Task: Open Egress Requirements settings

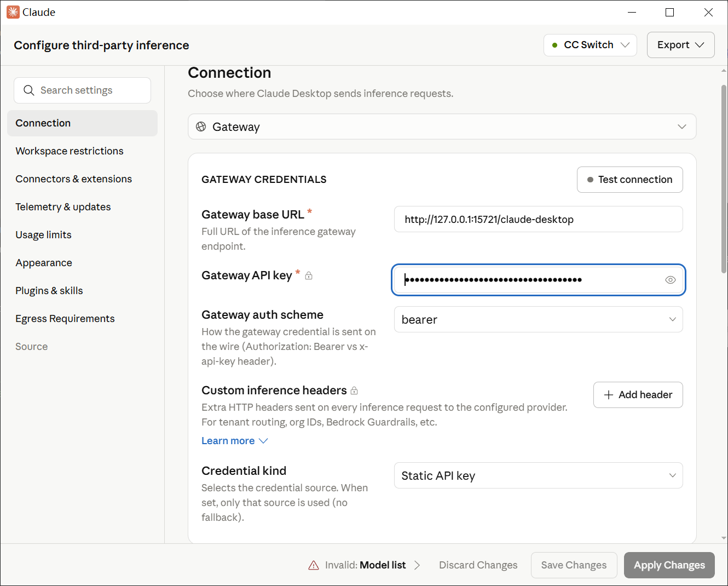Action: (82, 319)
